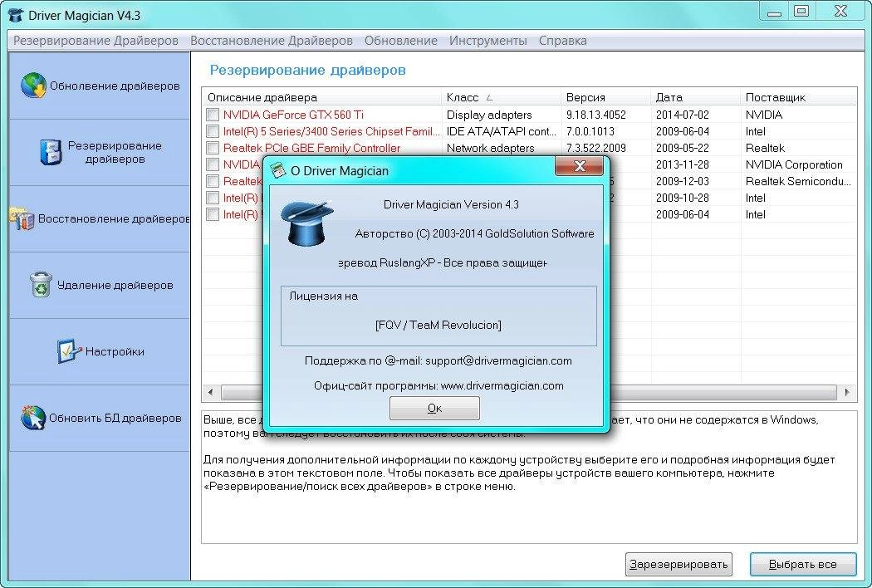
Task: Open the Справка menu
Action: [x=563, y=41]
